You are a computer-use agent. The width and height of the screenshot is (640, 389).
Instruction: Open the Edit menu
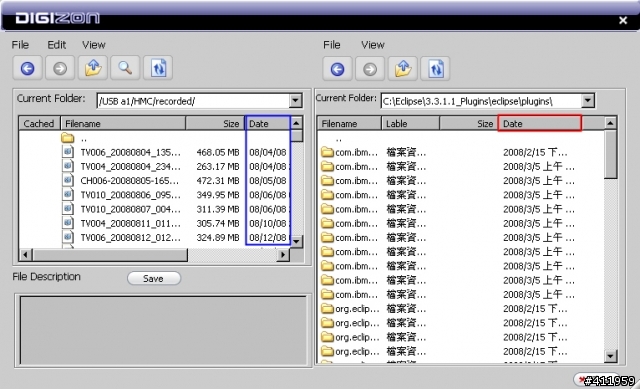point(56,44)
